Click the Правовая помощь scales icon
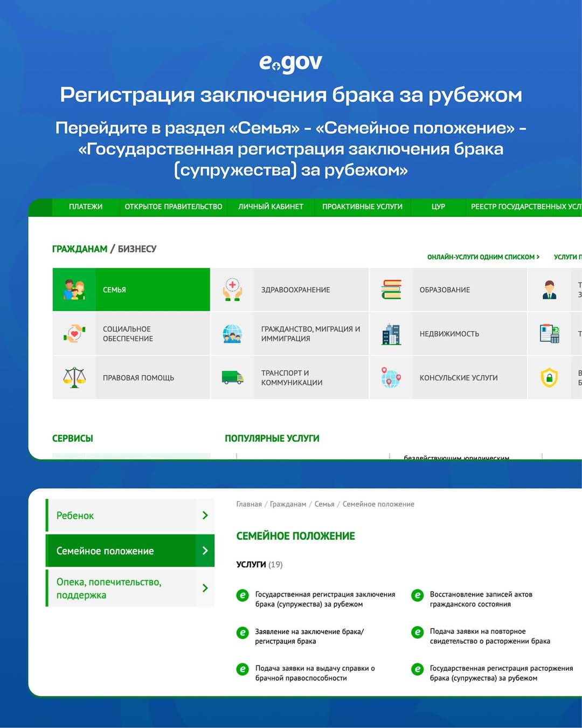Image resolution: width=582 pixels, height=728 pixels. [x=74, y=377]
